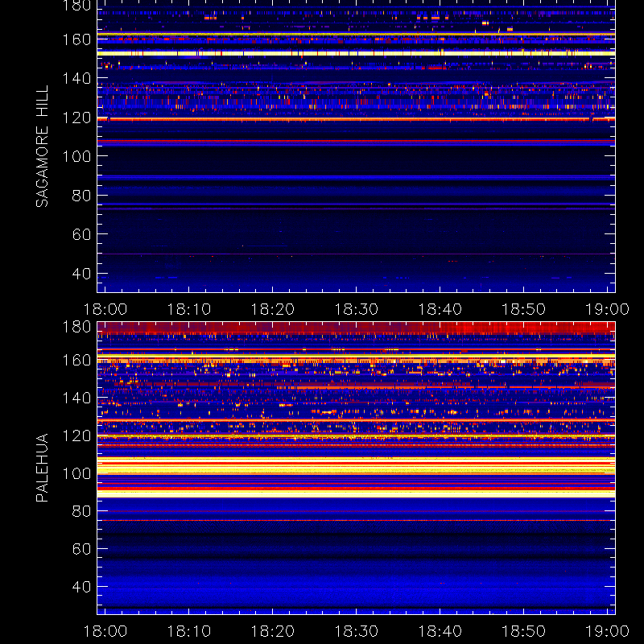Screen dimensions: 644x644
Task: Choose the 18:30 time label of Palehua plot
Action: click(x=356, y=631)
